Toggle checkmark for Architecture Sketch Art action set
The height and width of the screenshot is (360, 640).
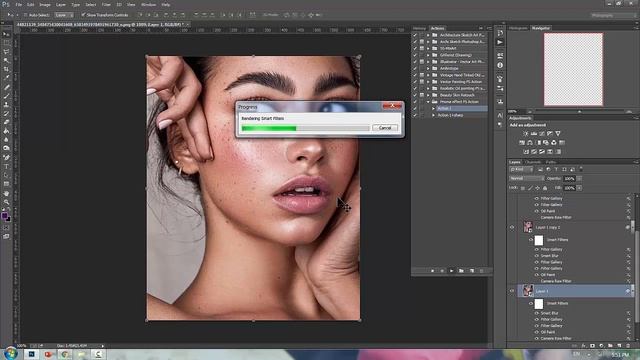click(x=415, y=35)
